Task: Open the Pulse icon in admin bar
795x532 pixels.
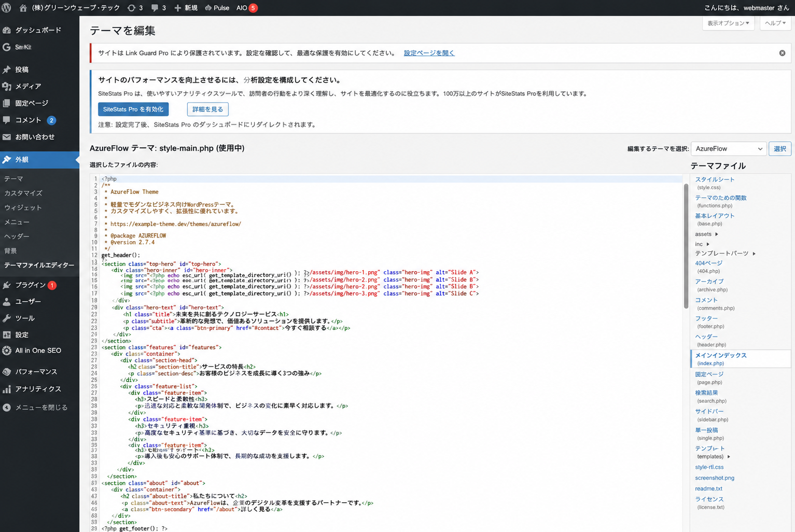Action: pyautogui.click(x=208, y=8)
